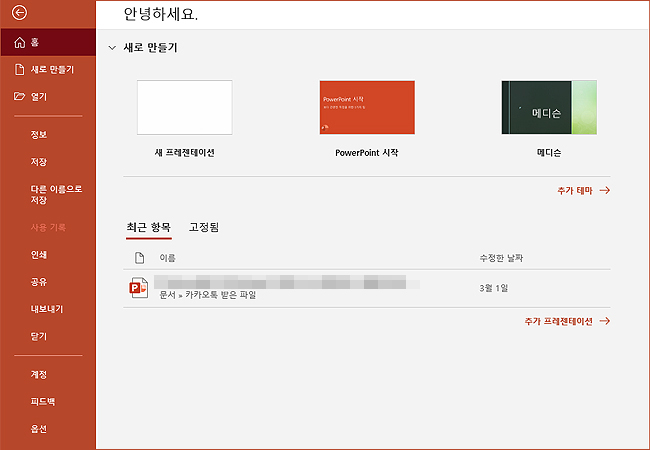Click the open folder icon beside 열기

tap(19, 96)
